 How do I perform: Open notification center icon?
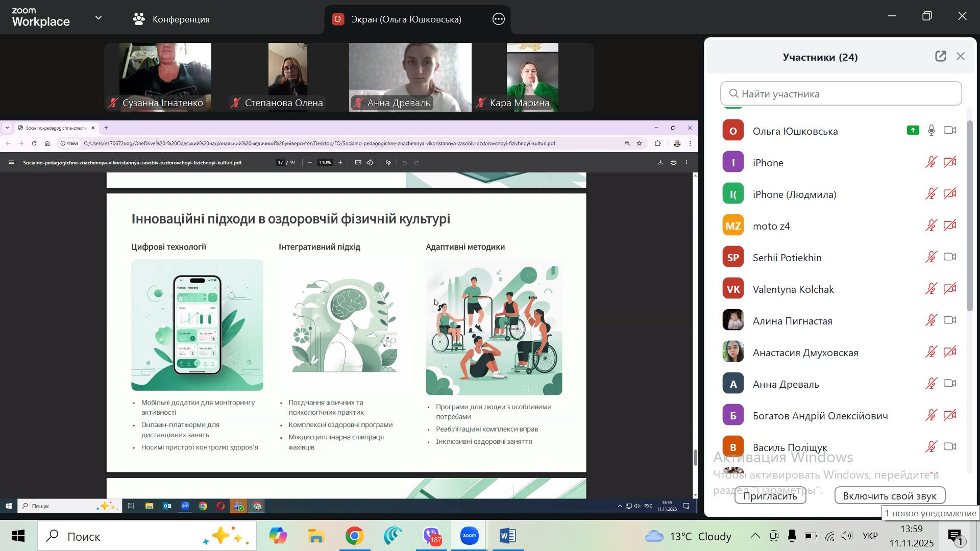pos(955,536)
